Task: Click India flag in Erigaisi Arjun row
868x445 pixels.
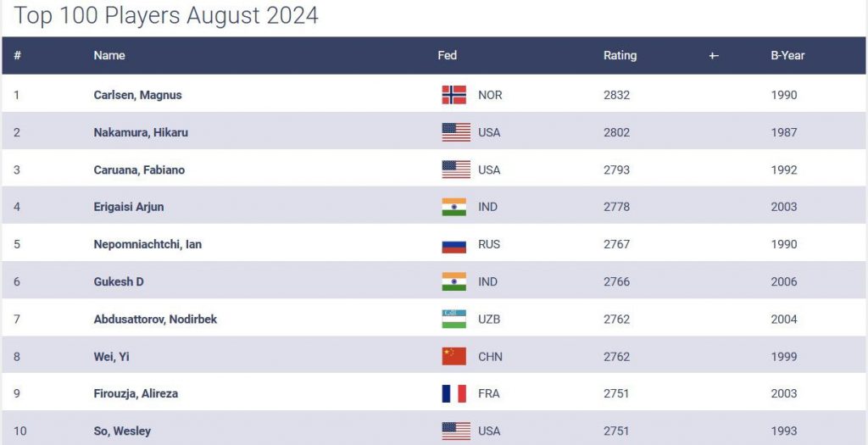Action: [454, 207]
